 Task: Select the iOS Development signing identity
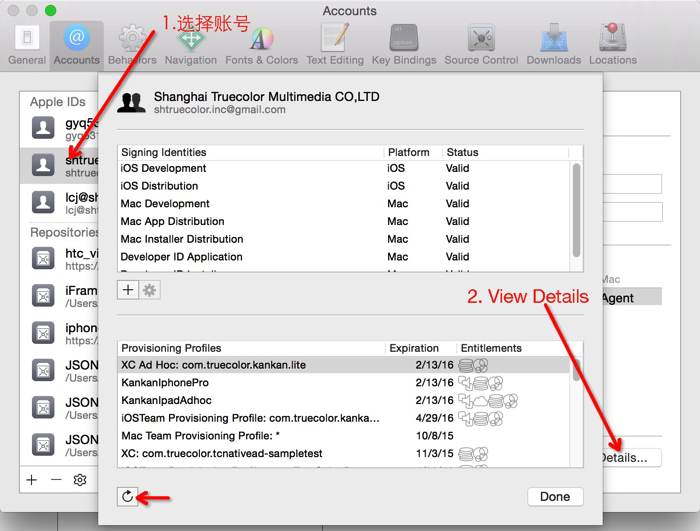coord(344,168)
